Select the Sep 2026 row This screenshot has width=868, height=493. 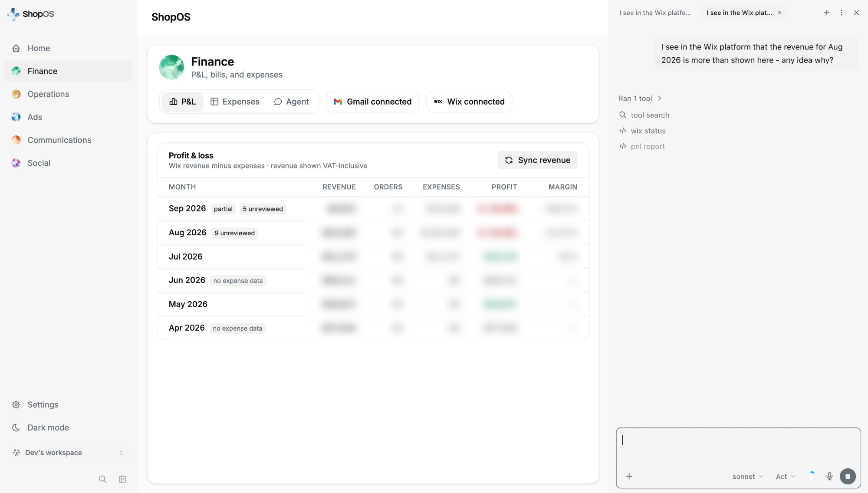click(x=373, y=209)
